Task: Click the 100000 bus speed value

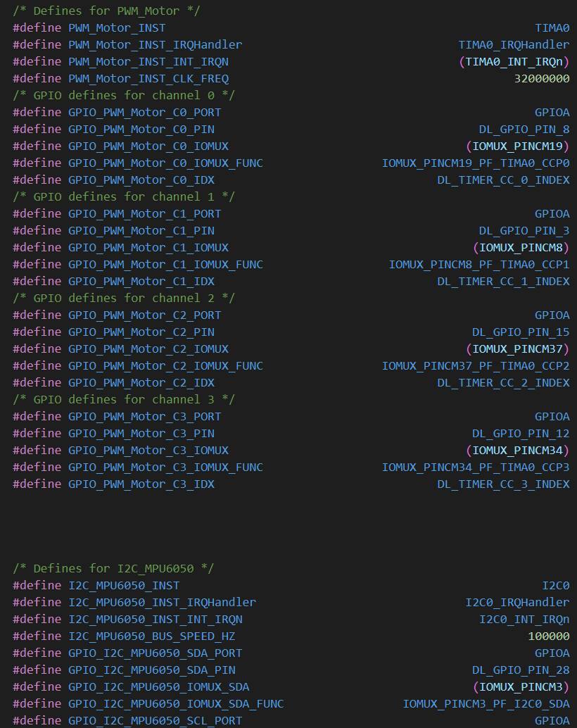Action: [548, 636]
